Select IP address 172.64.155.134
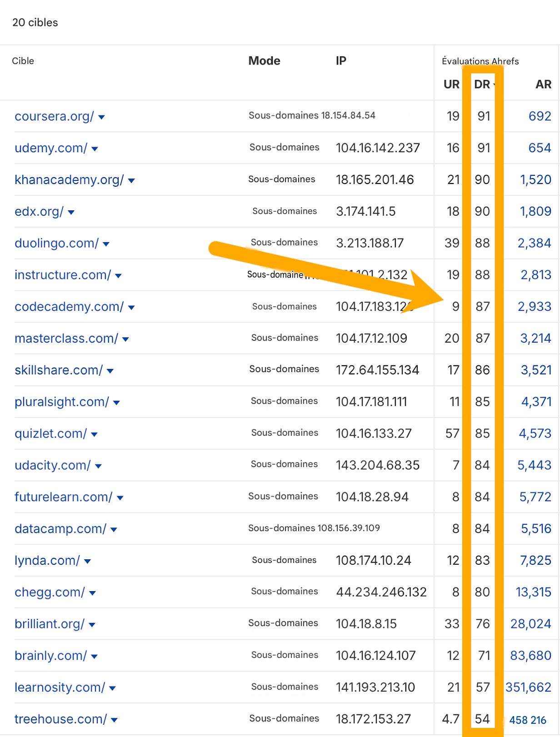Screen dimensions: 560x737 pos(377,370)
